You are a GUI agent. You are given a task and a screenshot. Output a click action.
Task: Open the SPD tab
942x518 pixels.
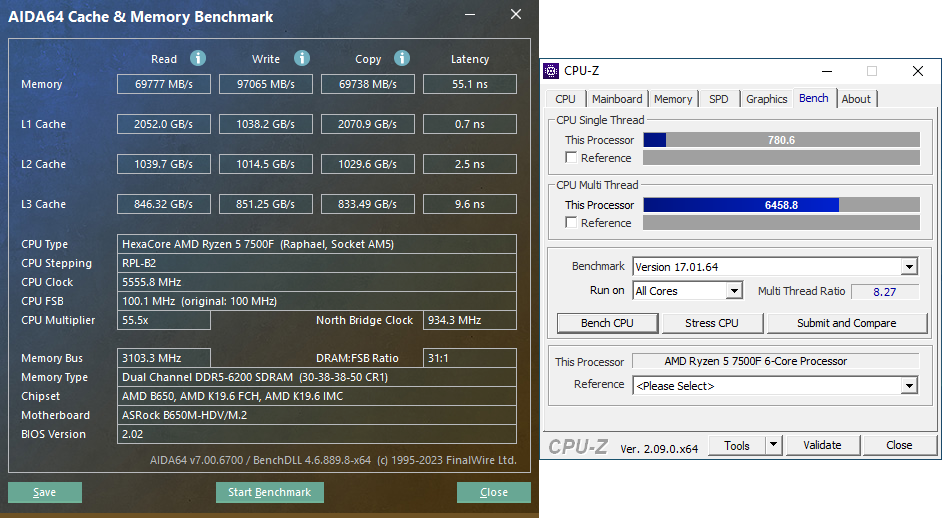click(x=719, y=99)
